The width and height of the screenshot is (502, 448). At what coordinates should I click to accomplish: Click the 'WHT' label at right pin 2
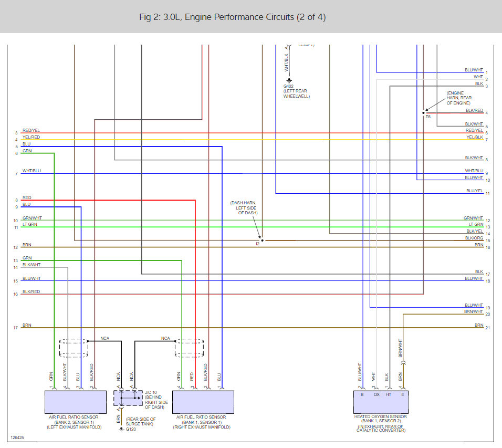click(478, 77)
